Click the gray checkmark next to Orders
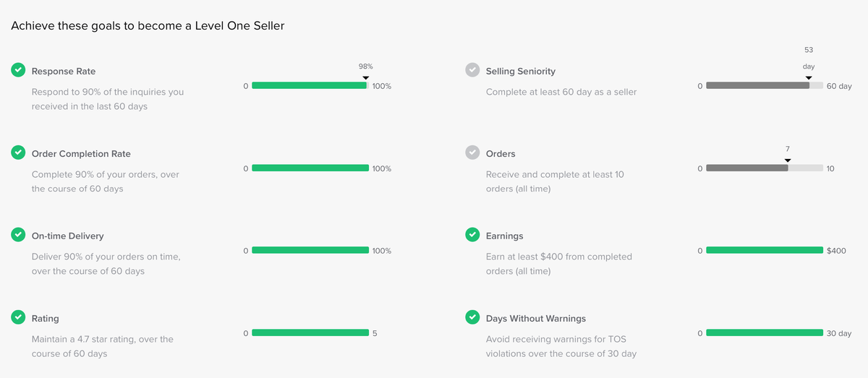Viewport: 868px width, 378px height. tap(472, 153)
